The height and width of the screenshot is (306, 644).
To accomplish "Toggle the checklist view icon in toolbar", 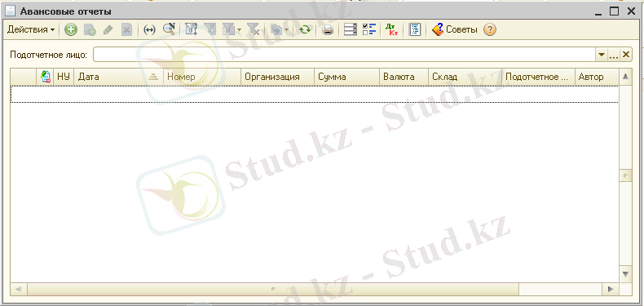I will (x=369, y=30).
